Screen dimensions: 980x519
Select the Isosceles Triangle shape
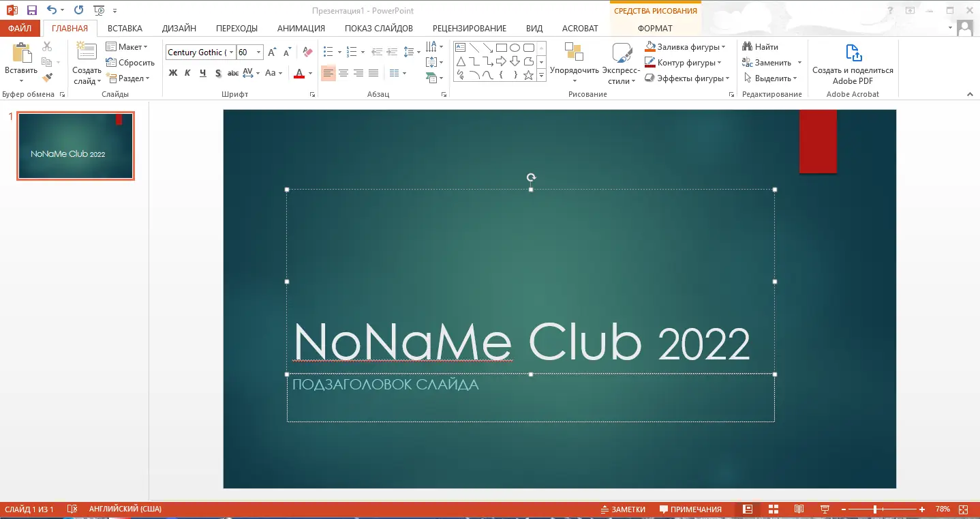(460, 61)
